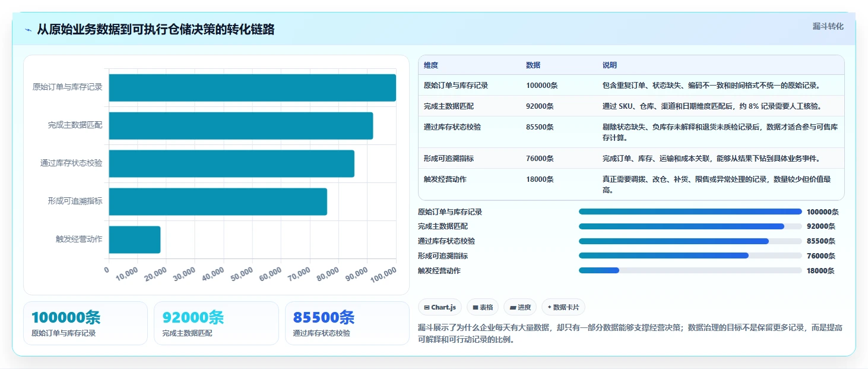Click description starting 剔除状态缺失
The image size is (868, 369).
[720, 132]
